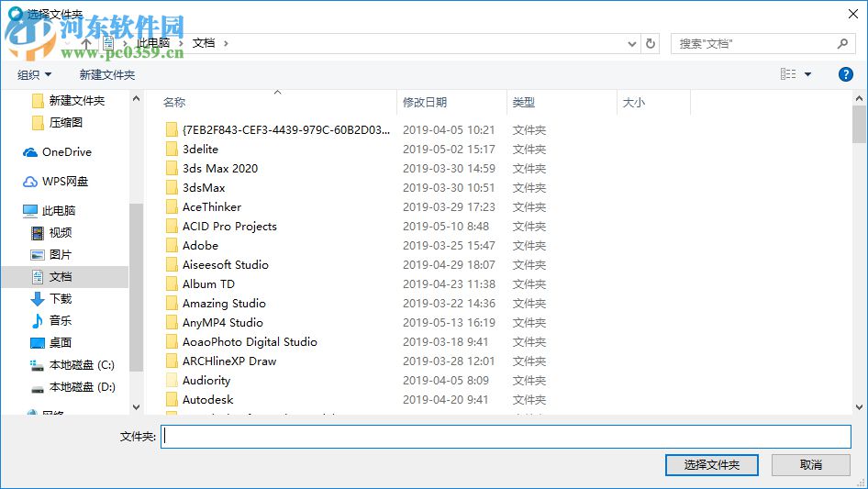Click the 压缩图 folder icon in sidebar

coord(38,122)
